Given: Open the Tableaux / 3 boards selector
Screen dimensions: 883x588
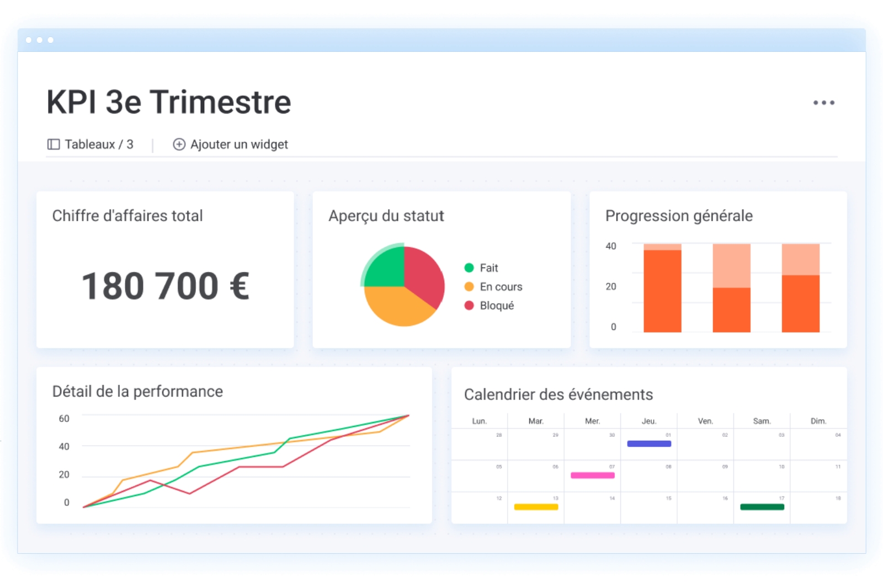Looking at the screenshot, I should pos(98,145).
